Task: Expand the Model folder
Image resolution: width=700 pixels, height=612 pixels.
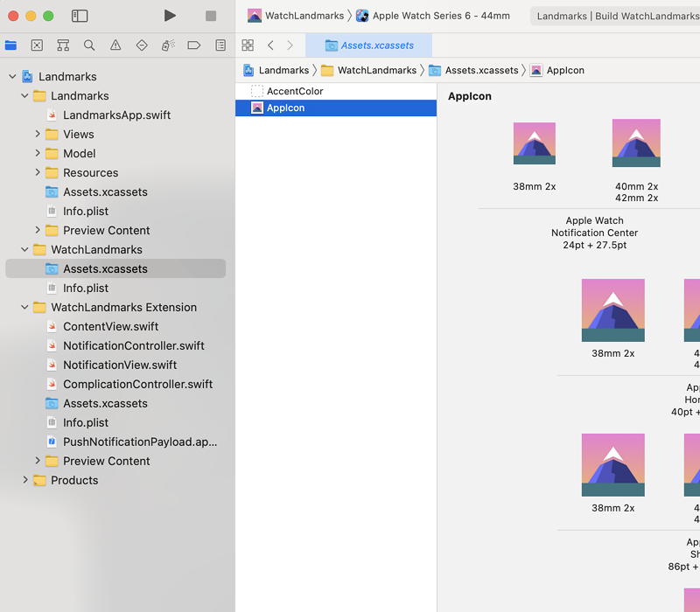Action: (x=38, y=153)
